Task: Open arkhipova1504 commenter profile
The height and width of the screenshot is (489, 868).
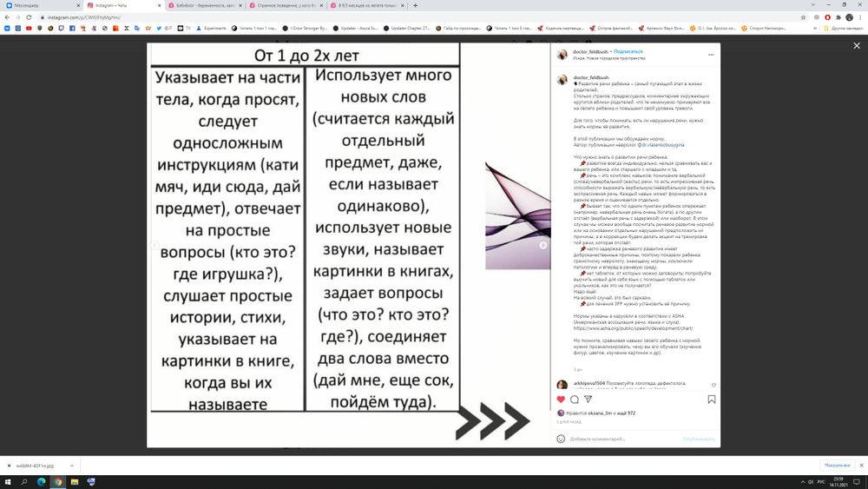Action: tap(589, 383)
